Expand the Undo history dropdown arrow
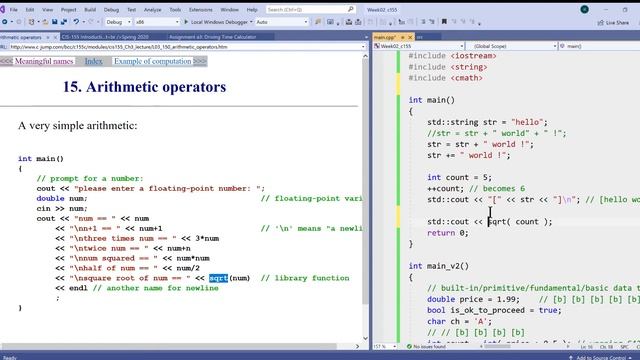Viewport: 640px width, 360px height. tap(83, 22)
